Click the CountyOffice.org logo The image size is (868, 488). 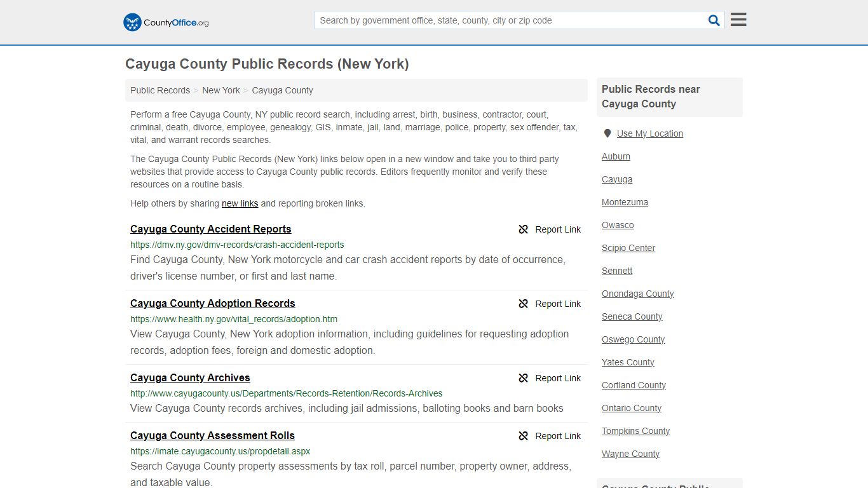click(166, 22)
